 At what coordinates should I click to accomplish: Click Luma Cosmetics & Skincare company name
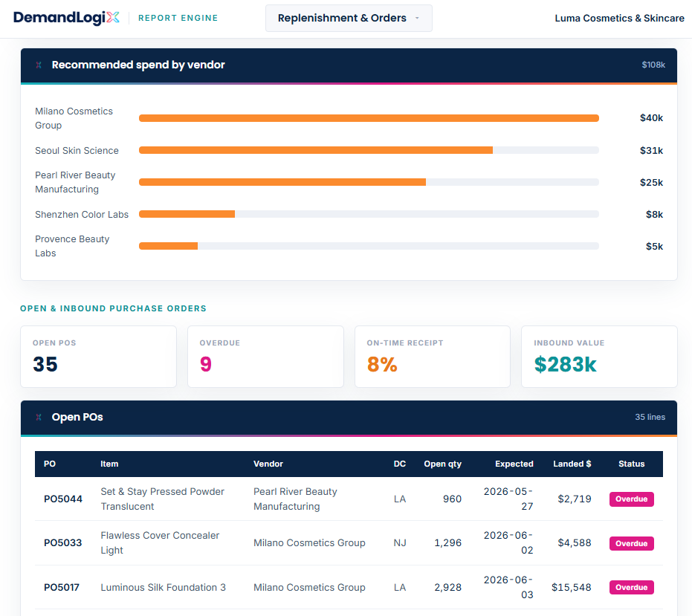pos(619,18)
